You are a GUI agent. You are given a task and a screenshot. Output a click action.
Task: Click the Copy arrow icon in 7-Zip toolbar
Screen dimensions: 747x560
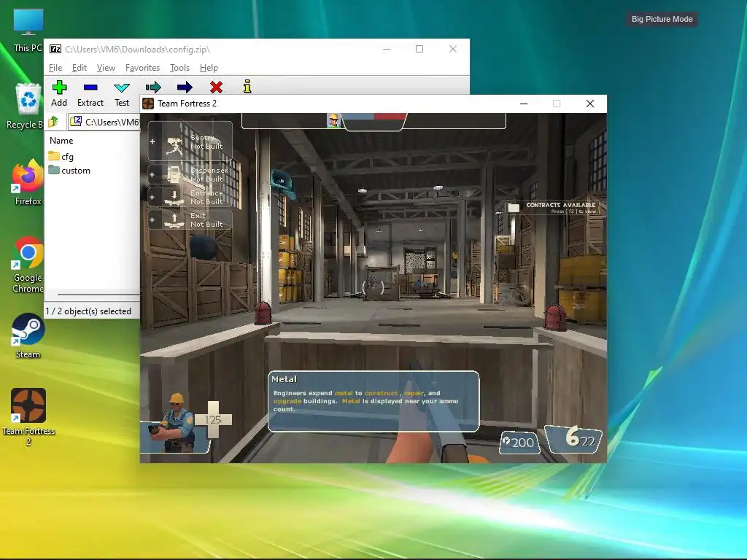[x=153, y=87]
